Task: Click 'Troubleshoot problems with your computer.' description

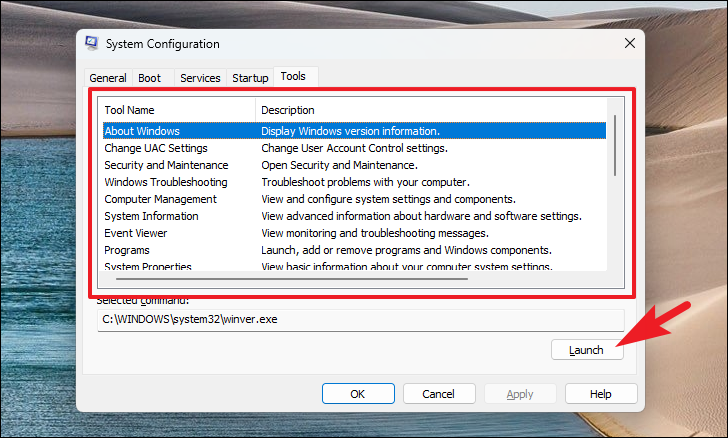Action: point(365,182)
